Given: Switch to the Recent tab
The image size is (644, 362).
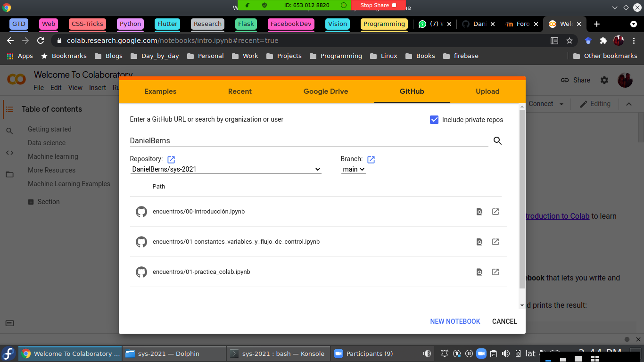Looking at the screenshot, I should pyautogui.click(x=240, y=91).
